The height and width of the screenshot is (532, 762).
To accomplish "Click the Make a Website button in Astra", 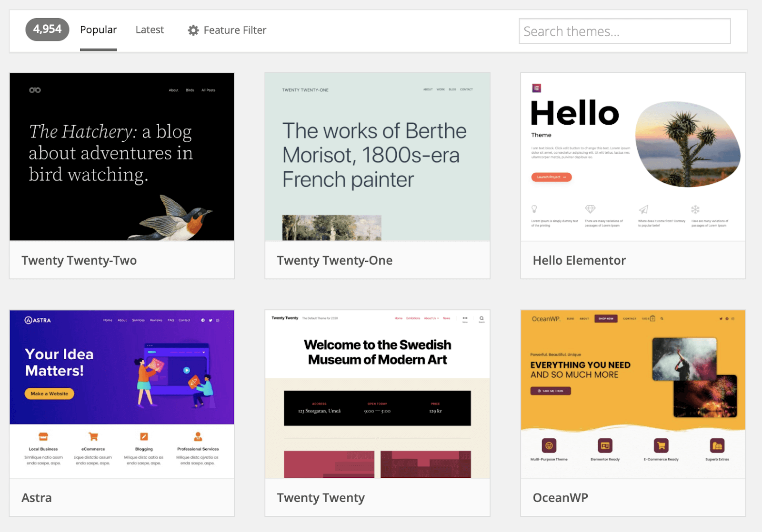I will pyautogui.click(x=49, y=394).
